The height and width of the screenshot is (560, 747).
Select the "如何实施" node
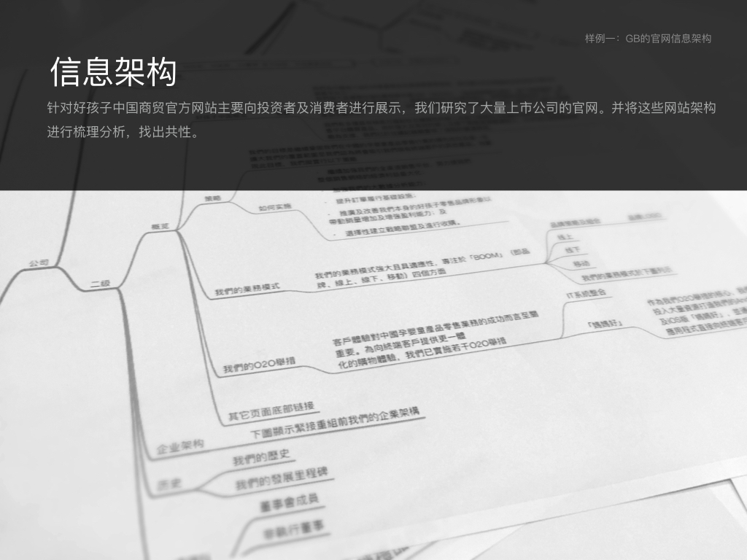coord(275,207)
